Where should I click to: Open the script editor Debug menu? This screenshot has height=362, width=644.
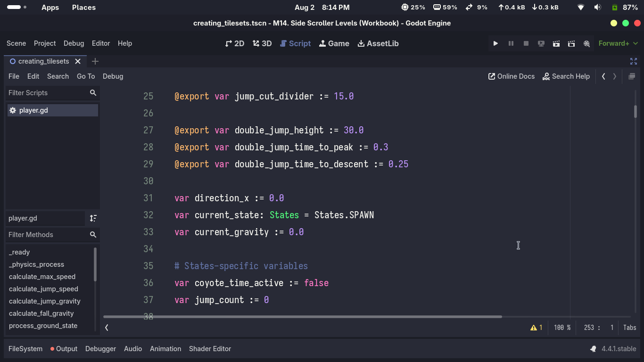pyautogui.click(x=113, y=76)
